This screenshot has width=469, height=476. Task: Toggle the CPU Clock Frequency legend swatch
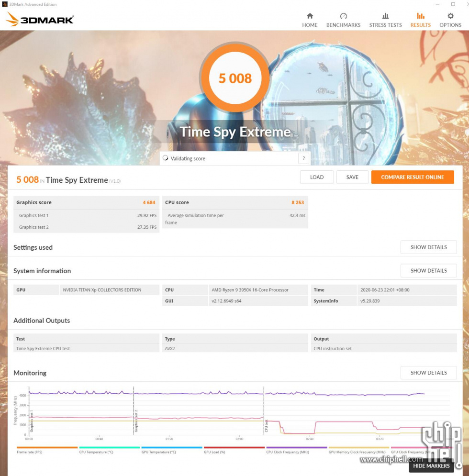coord(296,447)
